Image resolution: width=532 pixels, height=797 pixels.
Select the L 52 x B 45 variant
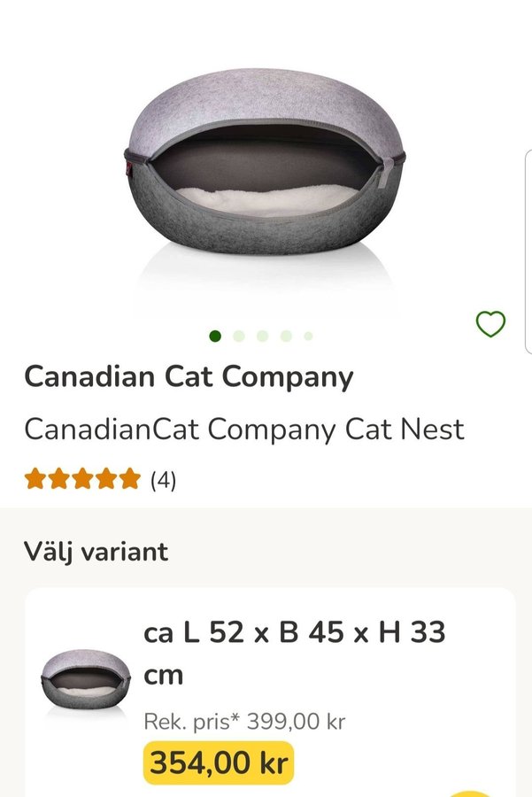pyautogui.click(x=294, y=653)
